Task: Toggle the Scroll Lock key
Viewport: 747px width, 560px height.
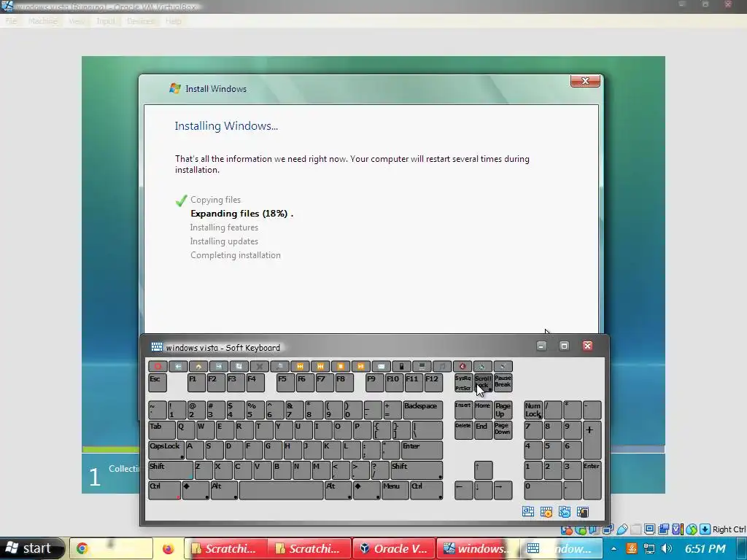Action: click(483, 383)
